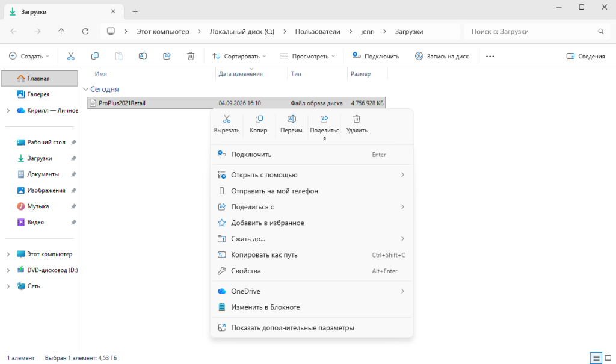Click Поделиться icon in the context menu

324,119
